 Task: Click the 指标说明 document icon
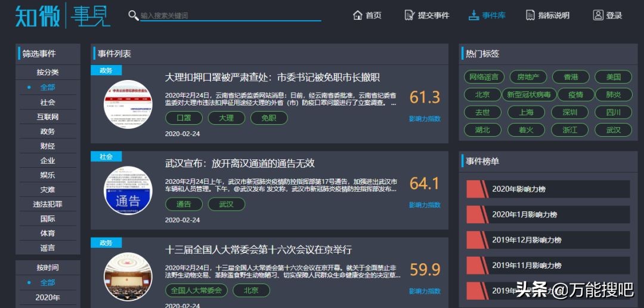point(531,15)
